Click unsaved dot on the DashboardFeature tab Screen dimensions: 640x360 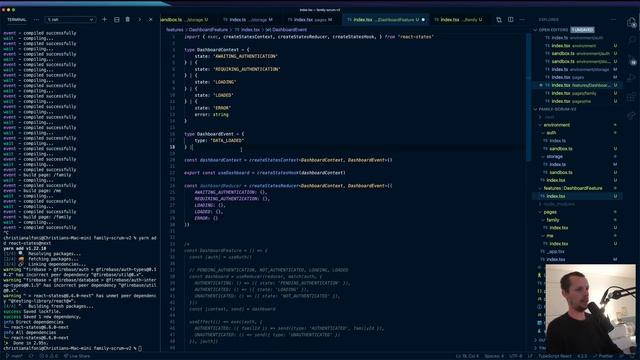[423, 20]
